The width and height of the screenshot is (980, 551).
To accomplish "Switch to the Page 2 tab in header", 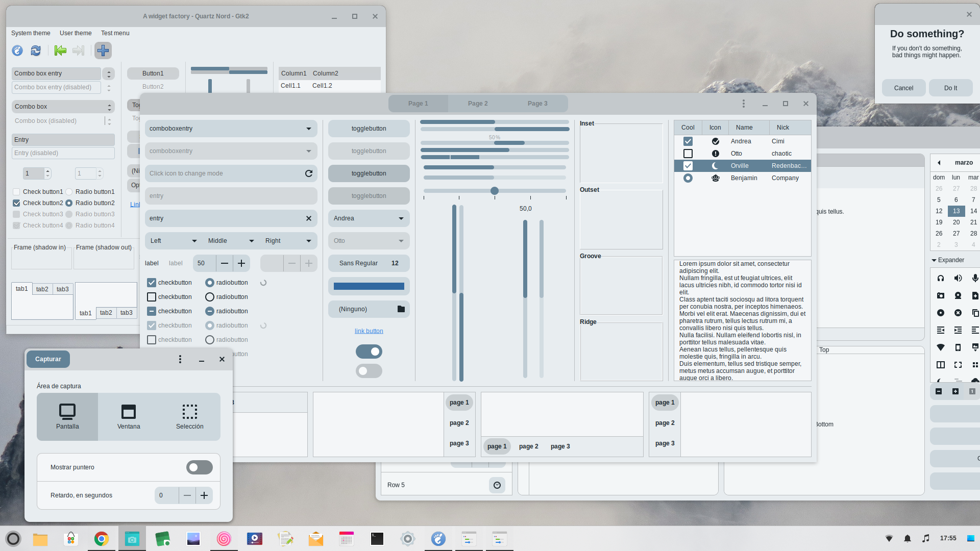I will coord(478,104).
